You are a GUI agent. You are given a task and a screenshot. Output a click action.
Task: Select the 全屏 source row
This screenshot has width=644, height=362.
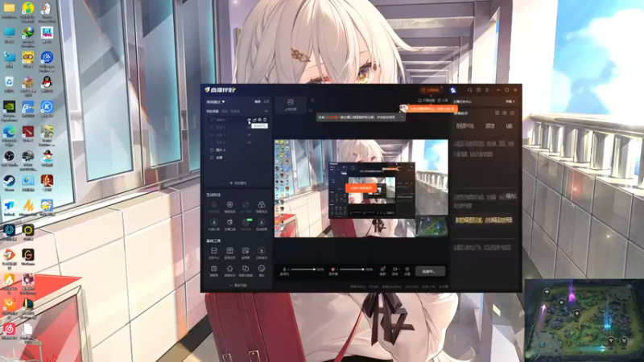(237, 158)
